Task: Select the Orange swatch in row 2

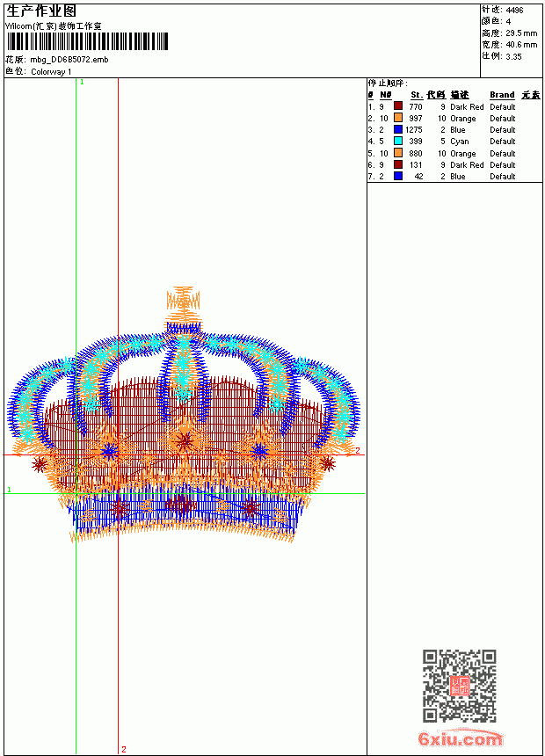Action: 398,118
